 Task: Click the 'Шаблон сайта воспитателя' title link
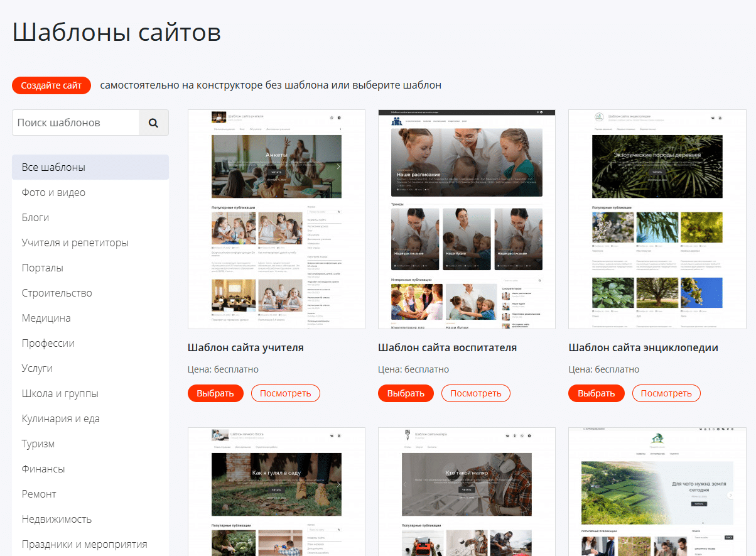447,347
